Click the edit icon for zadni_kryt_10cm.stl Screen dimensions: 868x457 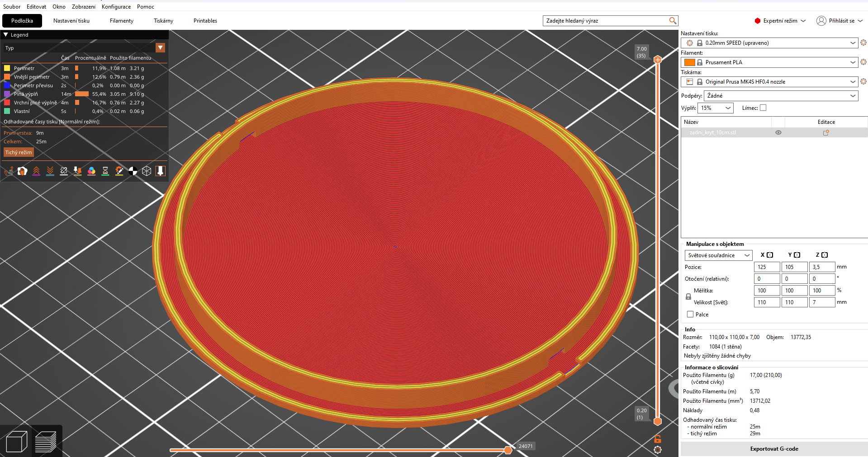point(826,132)
